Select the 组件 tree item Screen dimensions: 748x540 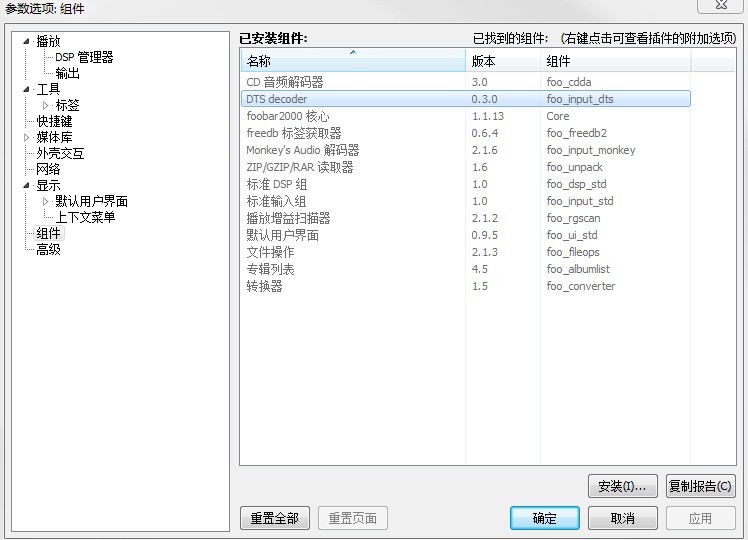[48, 233]
